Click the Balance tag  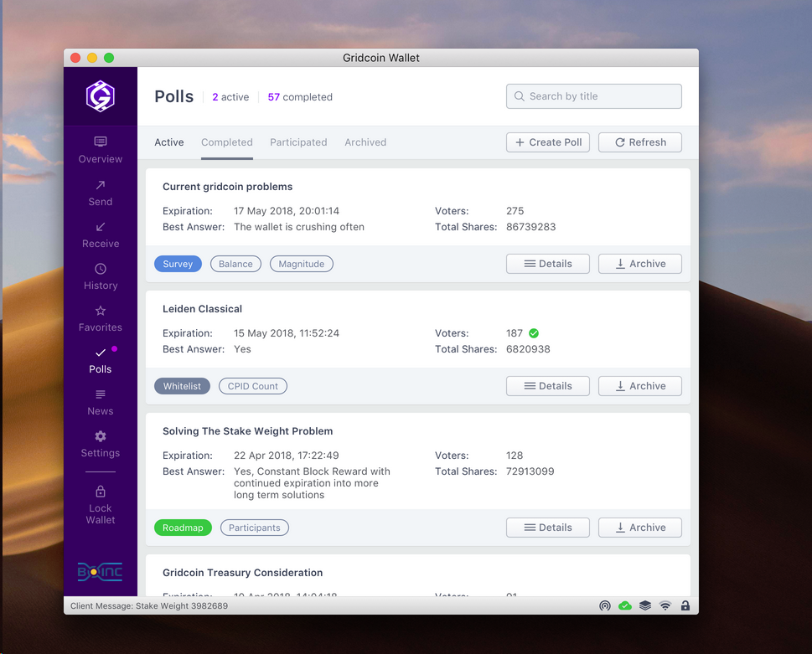click(235, 264)
